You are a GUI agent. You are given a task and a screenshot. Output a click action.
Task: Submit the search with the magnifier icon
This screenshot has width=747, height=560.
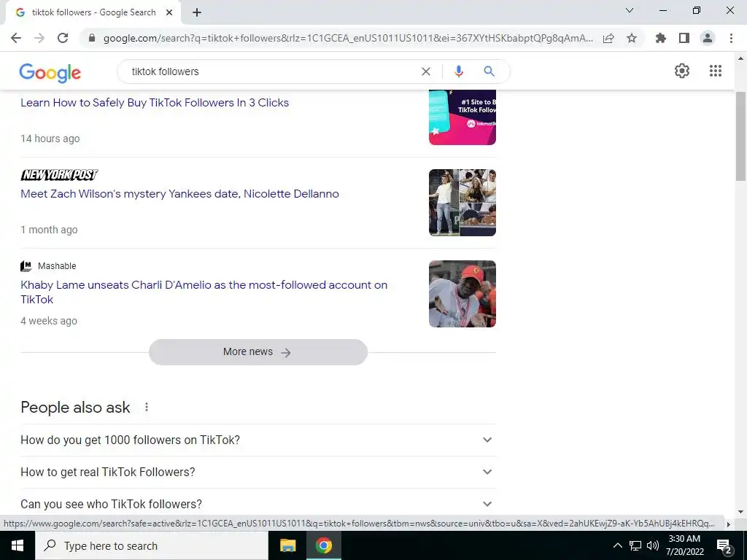(489, 71)
